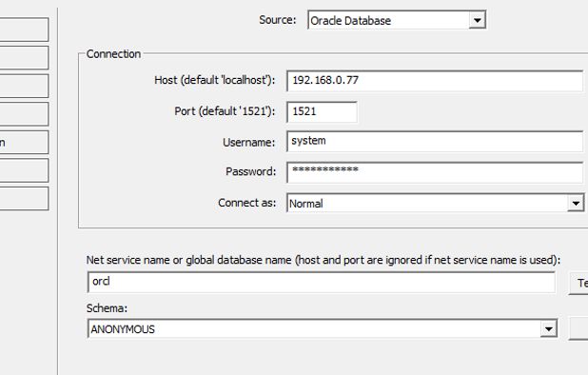
Task: Click the net service name description text
Action: (323, 260)
